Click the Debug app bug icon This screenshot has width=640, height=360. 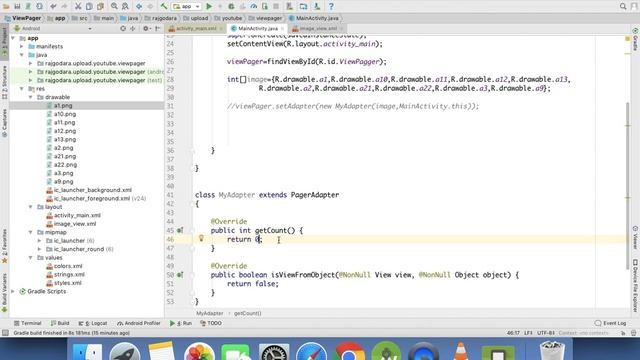231,6
